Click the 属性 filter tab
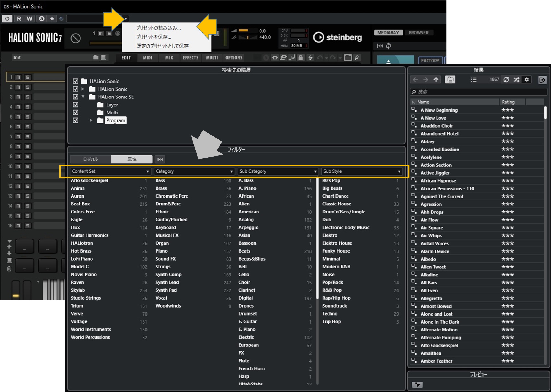This screenshot has height=392, width=551. [x=132, y=159]
